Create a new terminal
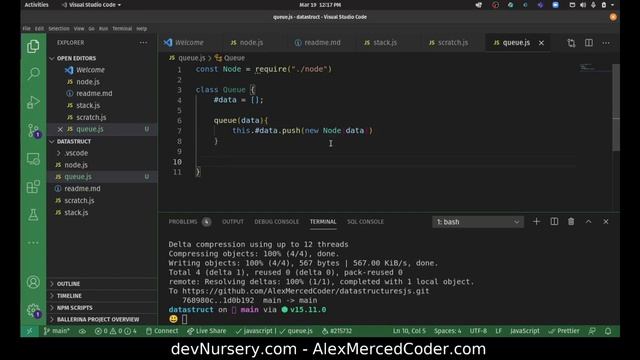The width and height of the screenshot is (640, 360). (x=536, y=221)
